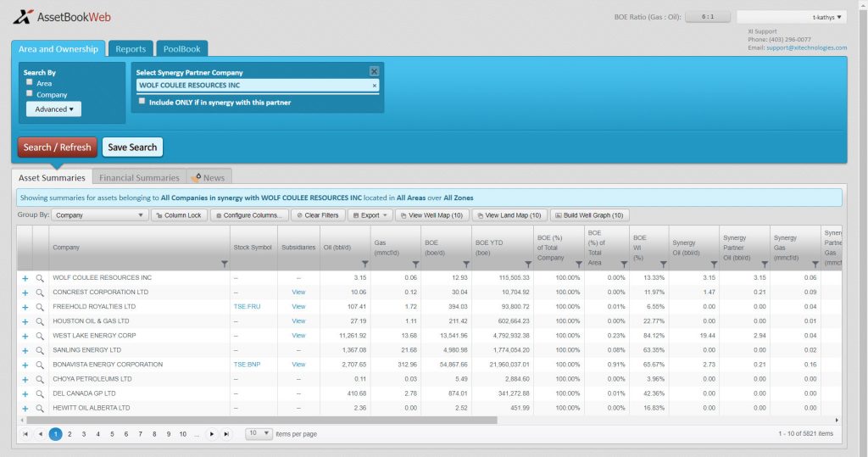The image size is (868, 457).
Task: Select the Asset Summaries tab
Action: pos(52,177)
